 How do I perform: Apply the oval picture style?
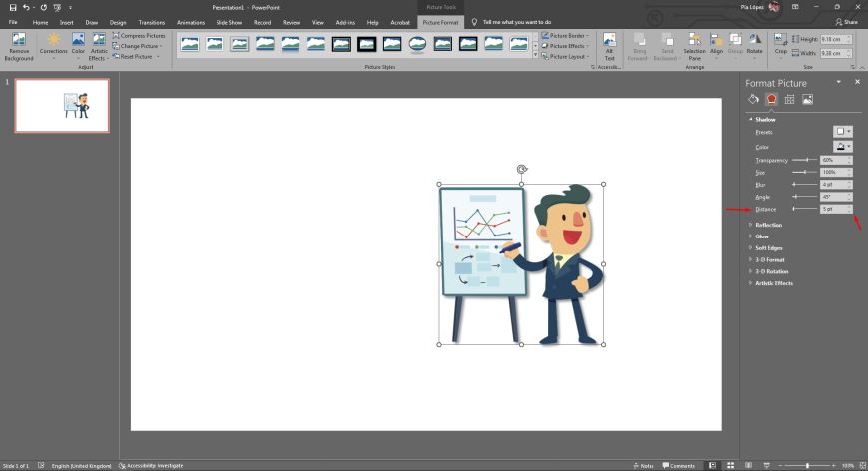click(417, 44)
